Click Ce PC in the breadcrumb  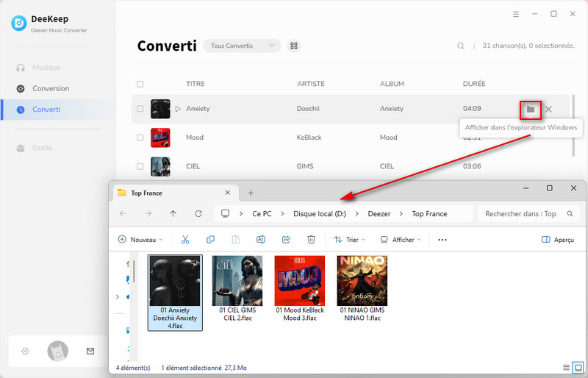pos(262,214)
